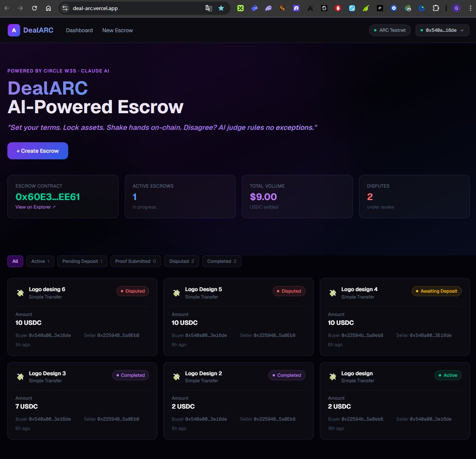The height and width of the screenshot is (459, 476).
Task: Open the Phantom wallet extension ghost icon
Action: click(x=268, y=8)
